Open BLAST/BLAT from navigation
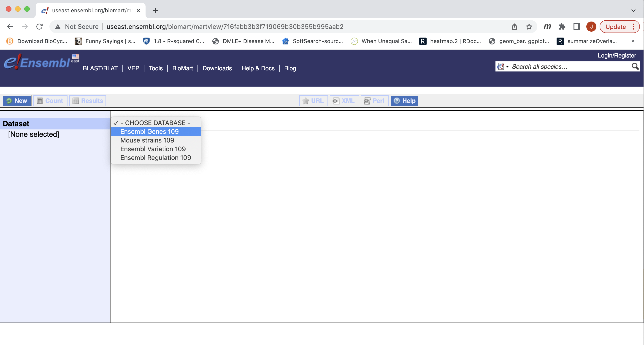 point(100,68)
